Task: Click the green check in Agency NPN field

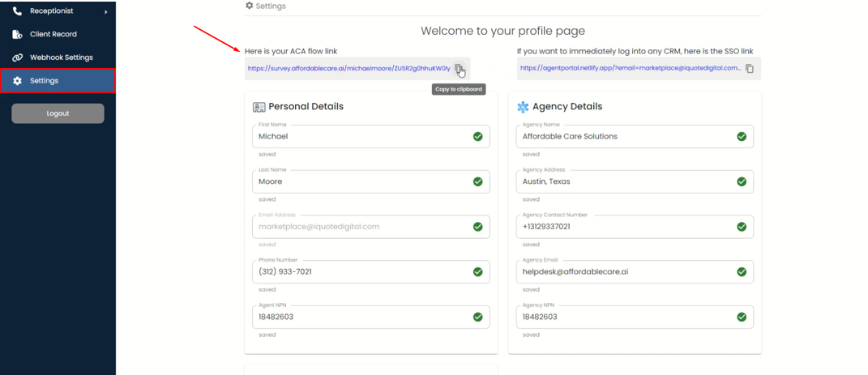Action: (742, 317)
